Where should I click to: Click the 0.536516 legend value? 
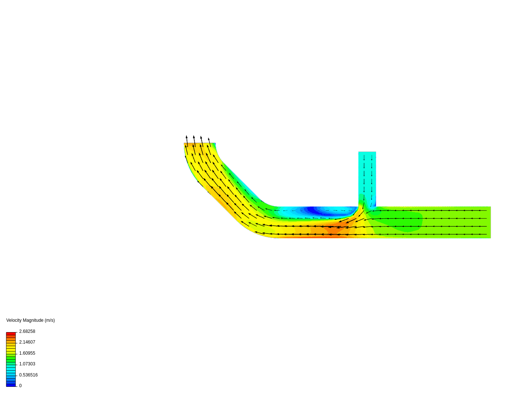coord(28,375)
